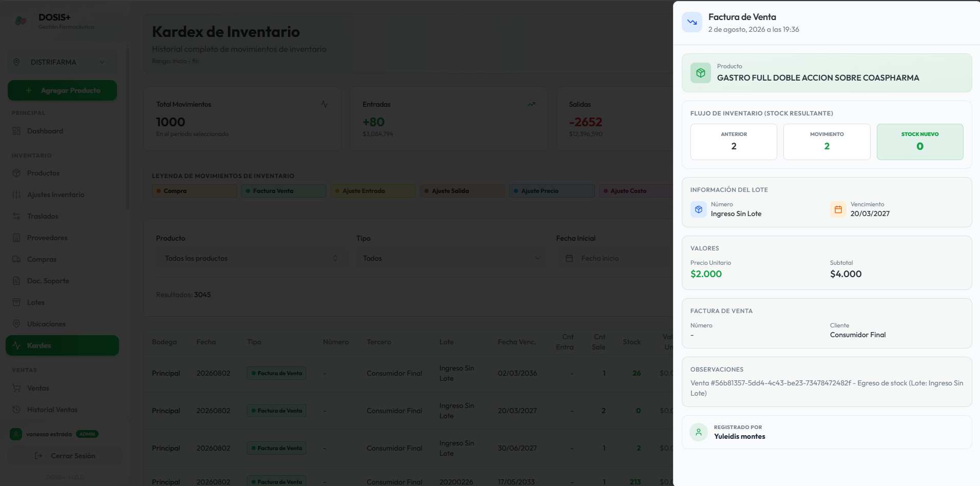Image resolution: width=980 pixels, height=486 pixels.
Task: Open Ubicaciones page
Action: click(62, 324)
